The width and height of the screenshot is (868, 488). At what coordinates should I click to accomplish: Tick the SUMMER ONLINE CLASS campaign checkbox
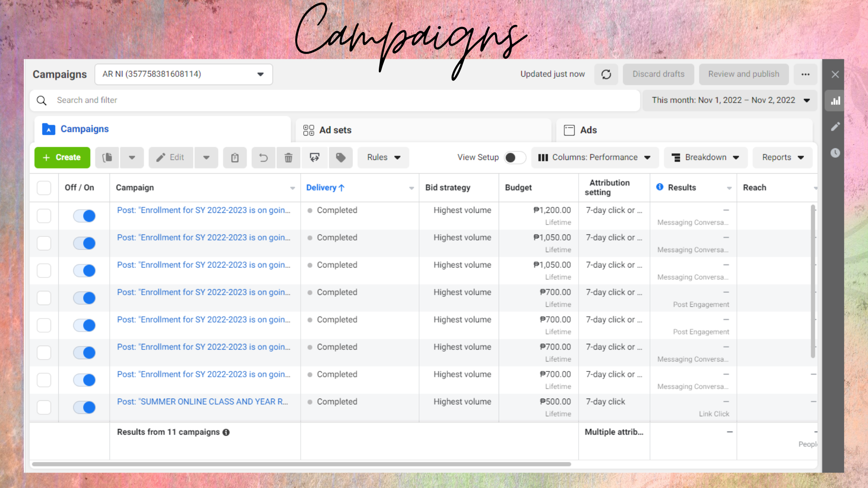tap(44, 407)
